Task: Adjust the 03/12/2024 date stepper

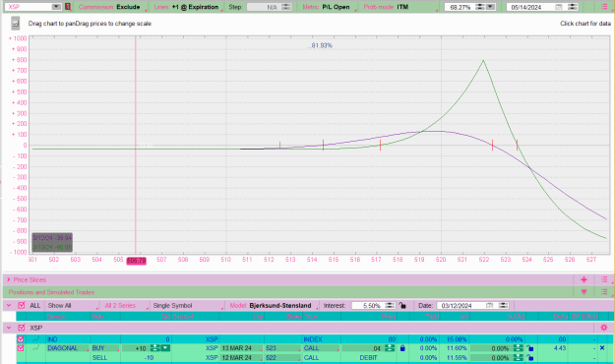Action: pos(503,305)
